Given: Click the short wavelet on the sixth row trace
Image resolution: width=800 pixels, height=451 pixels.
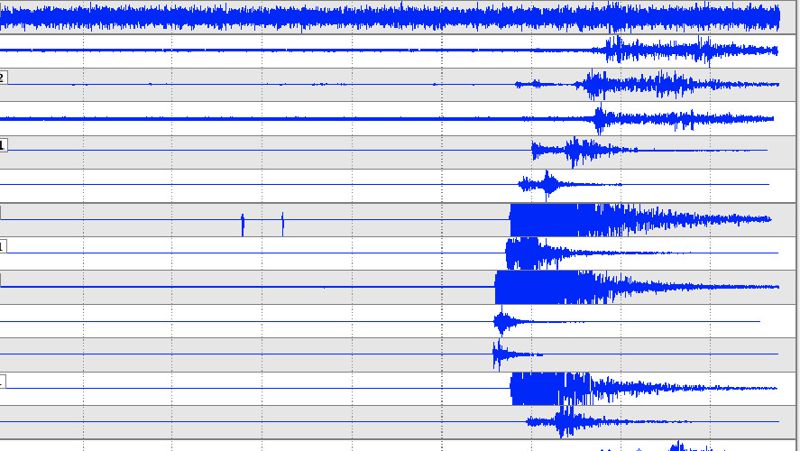Looking at the screenshot, I should [546, 184].
